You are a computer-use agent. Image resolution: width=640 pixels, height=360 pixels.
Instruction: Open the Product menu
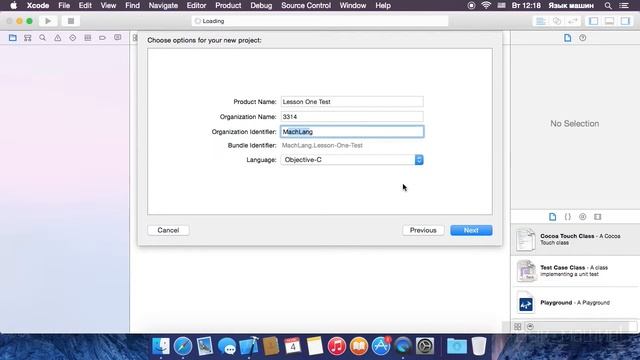(x=228, y=6)
